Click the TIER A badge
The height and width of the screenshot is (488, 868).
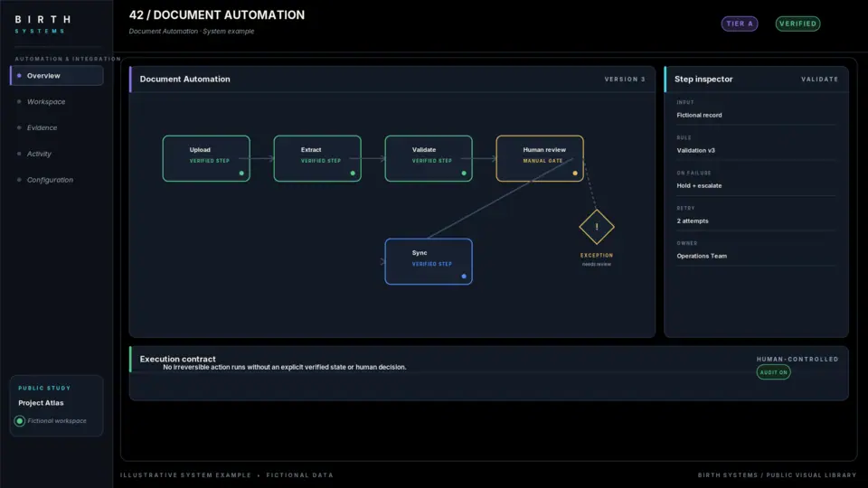(739, 23)
